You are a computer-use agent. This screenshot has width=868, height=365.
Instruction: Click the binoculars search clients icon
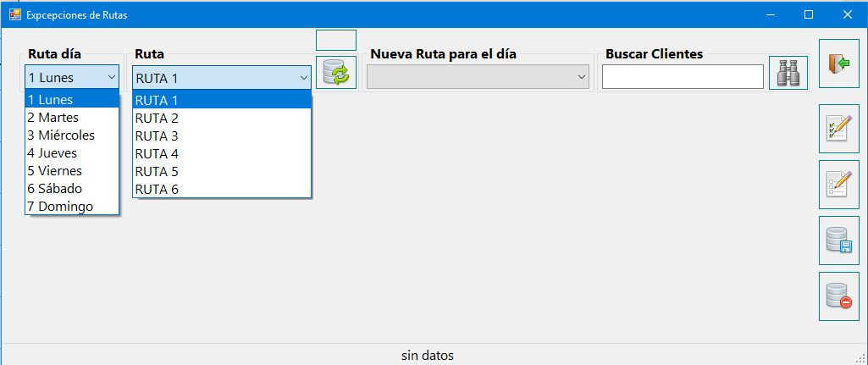[x=788, y=73]
